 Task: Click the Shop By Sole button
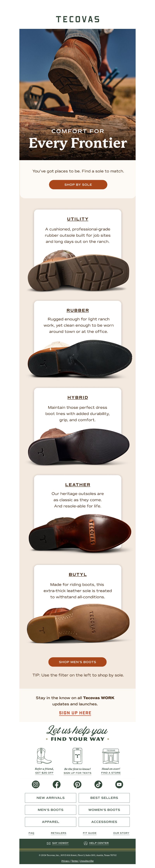[78, 184]
